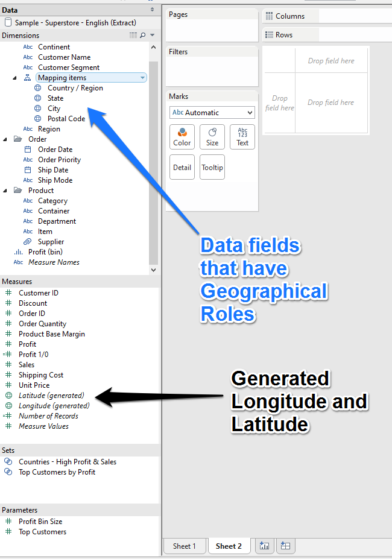Collapse the Product folder
The height and width of the screenshot is (559, 392).
pyautogui.click(x=5, y=191)
